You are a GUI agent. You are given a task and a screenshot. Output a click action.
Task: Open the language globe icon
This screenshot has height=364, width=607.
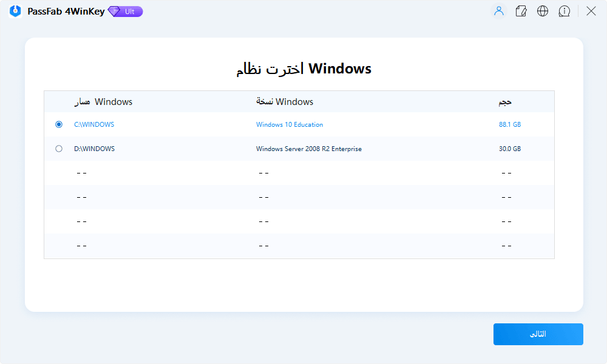pyautogui.click(x=543, y=11)
